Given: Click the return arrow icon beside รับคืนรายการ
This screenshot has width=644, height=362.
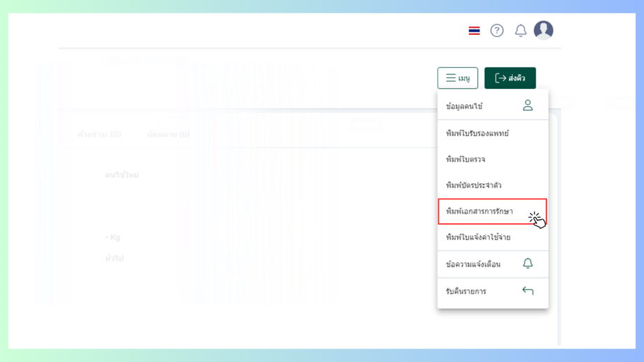Looking at the screenshot, I should [x=528, y=291].
